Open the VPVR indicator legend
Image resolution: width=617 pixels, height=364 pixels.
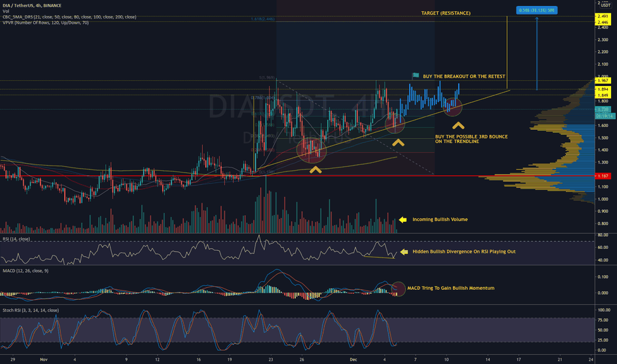point(46,23)
